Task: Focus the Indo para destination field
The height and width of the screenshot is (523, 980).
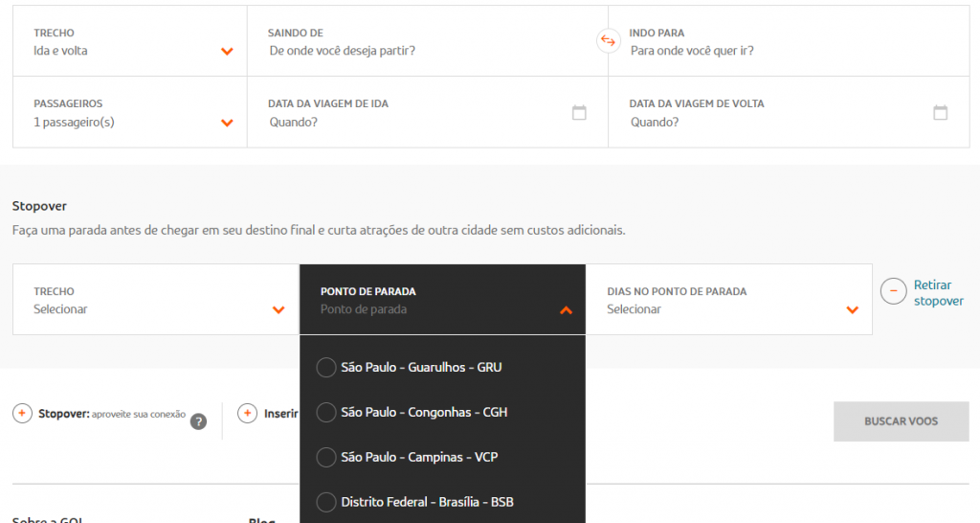Action: [x=785, y=51]
